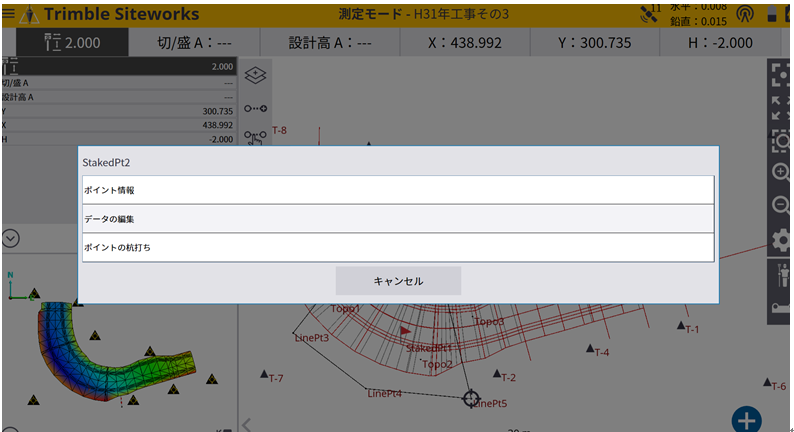
Task: Open the settings gear icon
Action: [780, 240]
